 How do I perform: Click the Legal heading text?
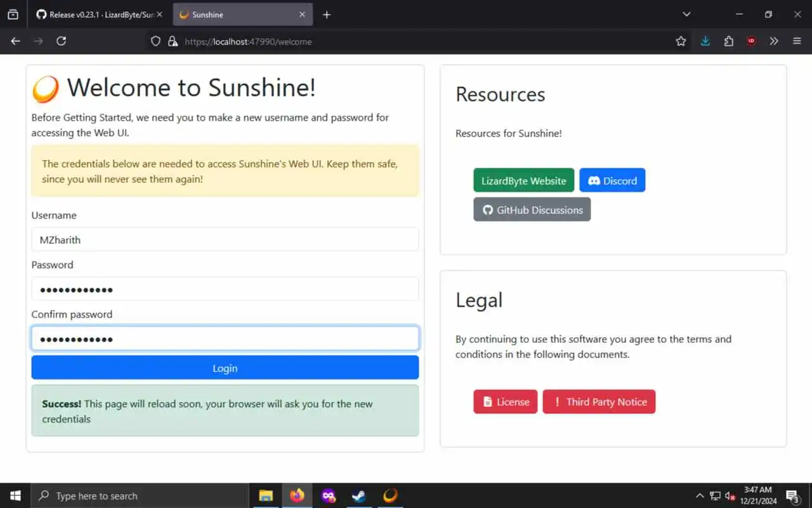pos(479,300)
